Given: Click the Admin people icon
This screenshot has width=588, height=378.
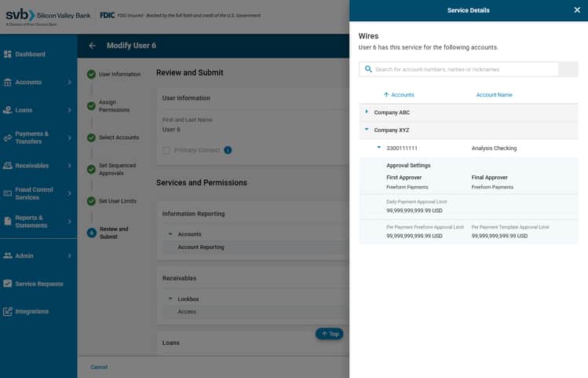Looking at the screenshot, I should (x=8, y=255).
